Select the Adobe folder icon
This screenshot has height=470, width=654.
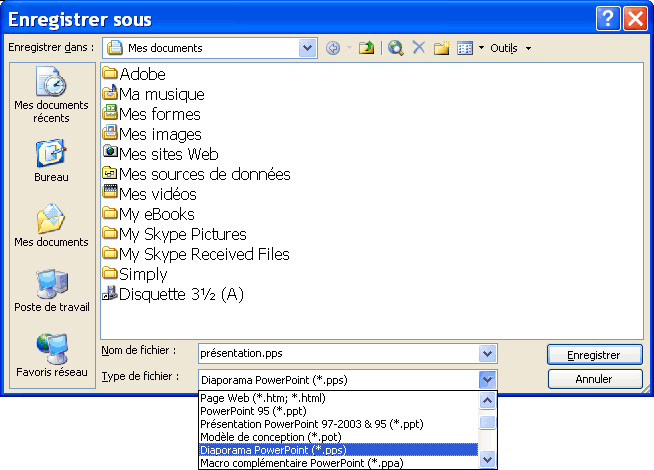tap(110, 73)
